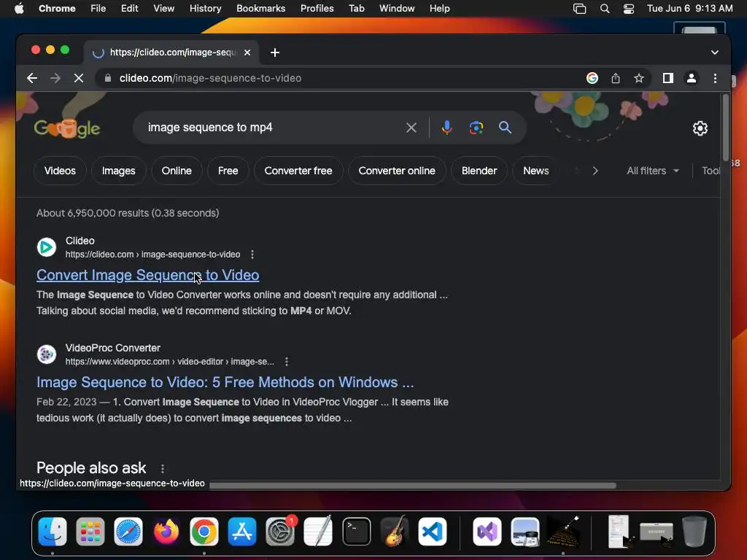The image size is (747, 560).
Task: Stop loading the page
Action: (x=79, y=78)
